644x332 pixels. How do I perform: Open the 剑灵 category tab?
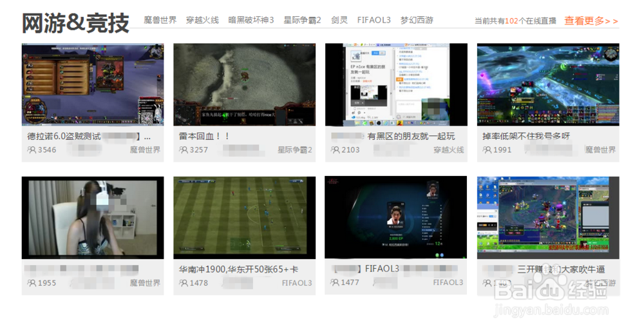tap(339, 20)
